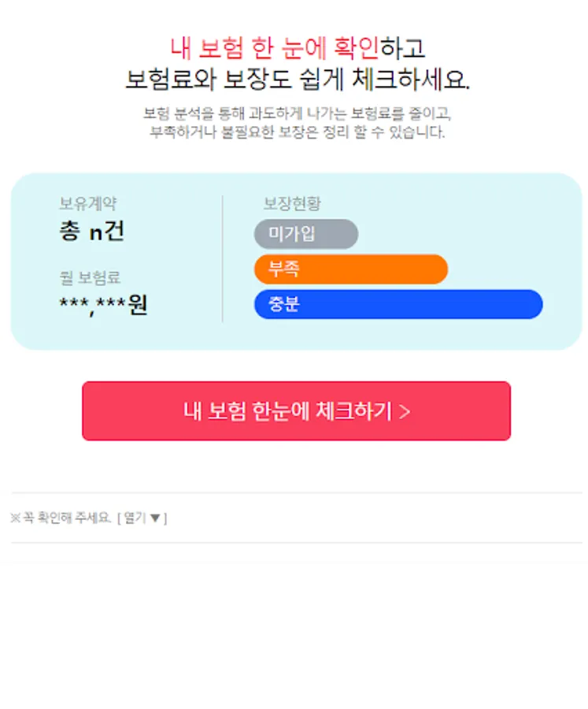The image size is (588, 709).
Task: Click the '보유계약' label
Action: tap(88, 204)
